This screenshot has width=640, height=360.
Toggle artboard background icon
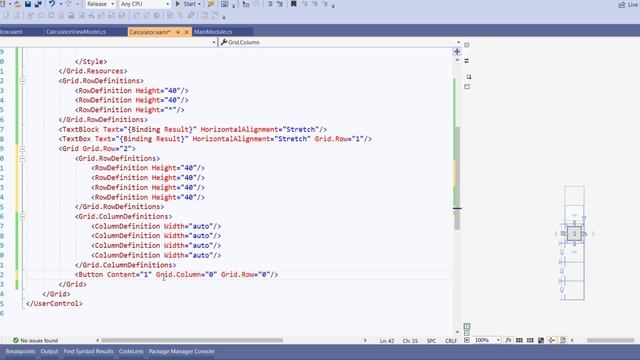coord(541,340)
